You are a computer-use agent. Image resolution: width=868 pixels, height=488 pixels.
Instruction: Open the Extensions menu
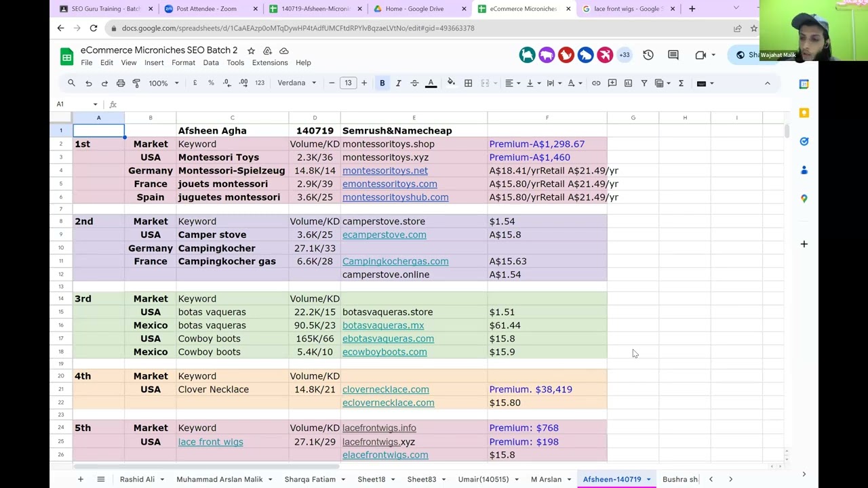(x=270, y=63)
